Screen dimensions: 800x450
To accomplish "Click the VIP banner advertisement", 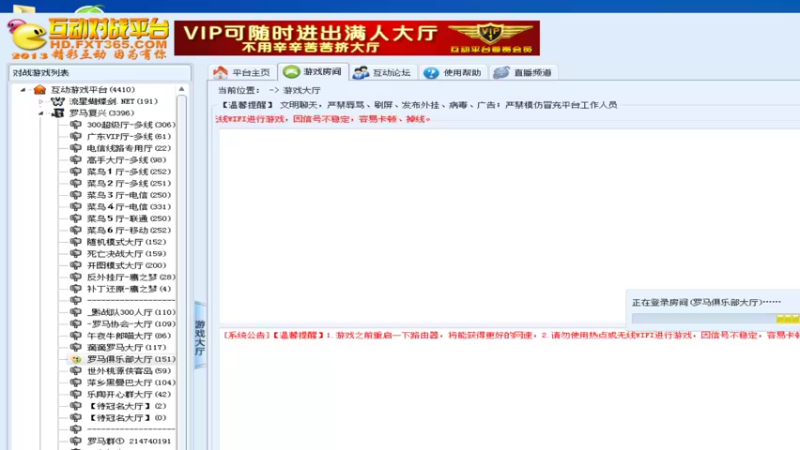I will [x=357, y=38].
